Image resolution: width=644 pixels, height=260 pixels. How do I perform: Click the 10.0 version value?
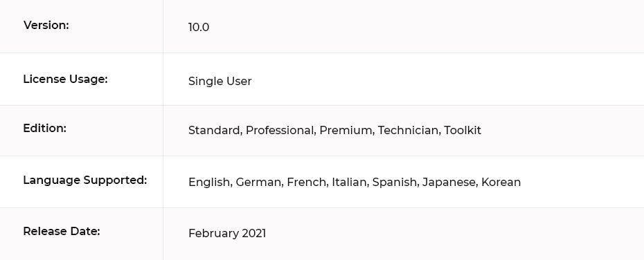coord(198,27)
